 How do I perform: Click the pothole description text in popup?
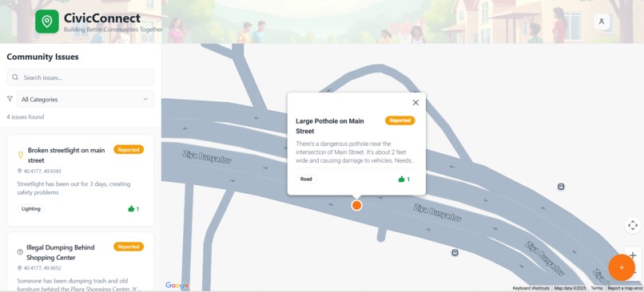356,152
